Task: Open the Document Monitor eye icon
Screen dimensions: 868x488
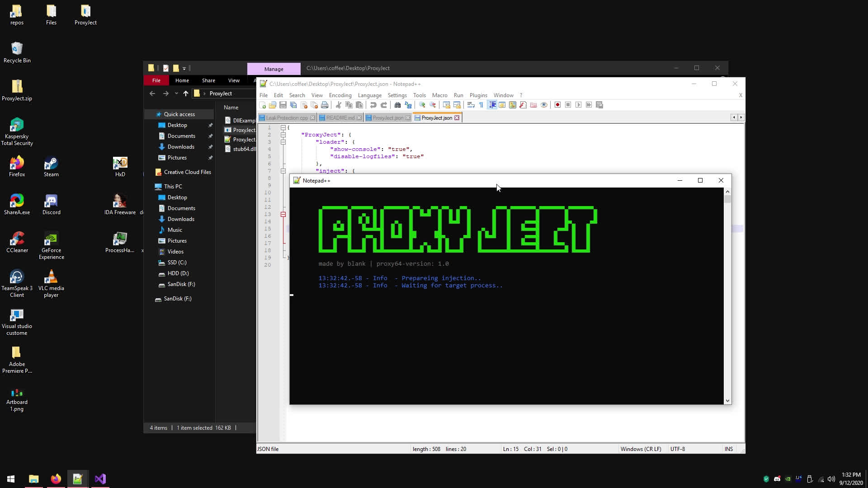Action: (544, 105)
